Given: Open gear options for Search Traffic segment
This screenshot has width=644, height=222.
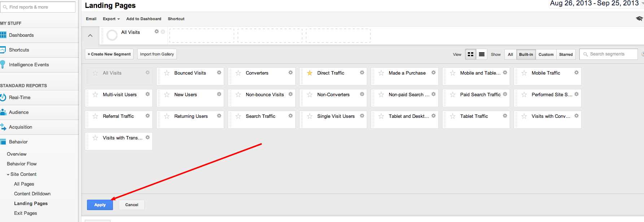Looking at the screenshot, I should click(x=291, y=116).
